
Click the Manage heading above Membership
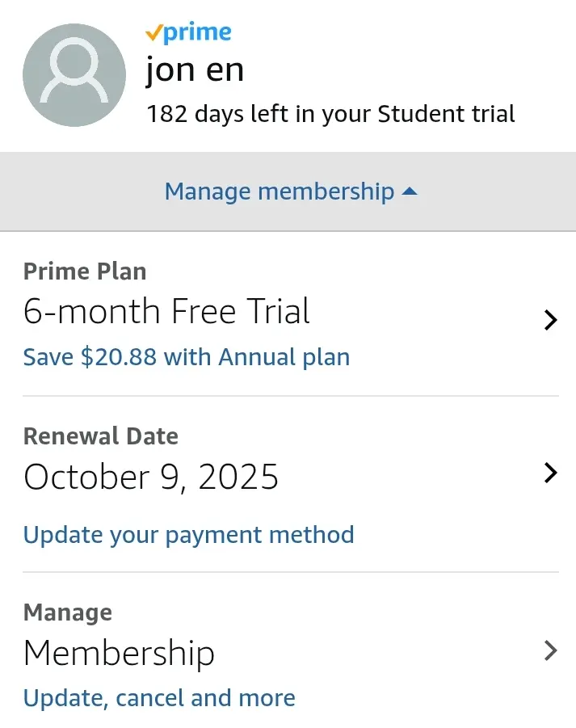[x=68, y=612]
